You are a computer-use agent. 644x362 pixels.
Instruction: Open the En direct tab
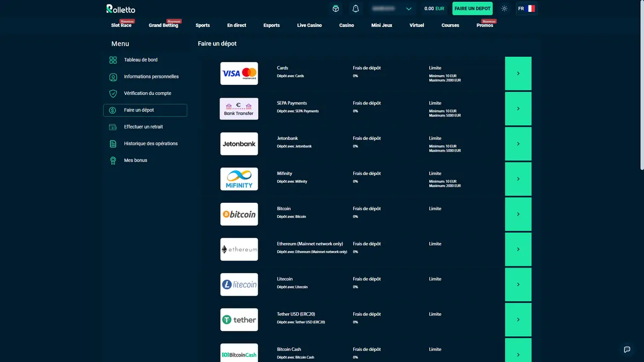[237, 25]
